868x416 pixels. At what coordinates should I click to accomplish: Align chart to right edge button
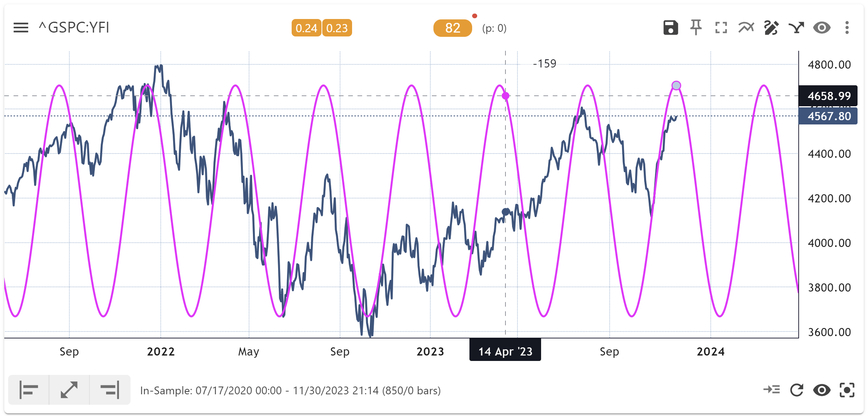110,390
